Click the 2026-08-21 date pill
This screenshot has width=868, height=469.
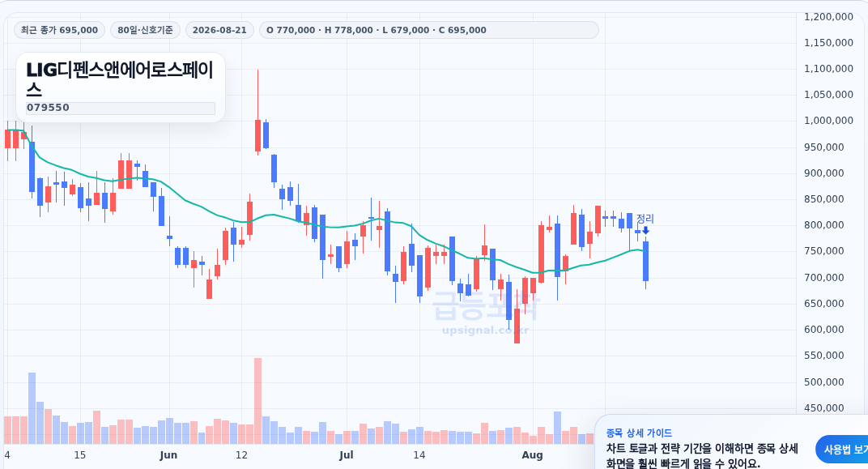click(219, 30)
